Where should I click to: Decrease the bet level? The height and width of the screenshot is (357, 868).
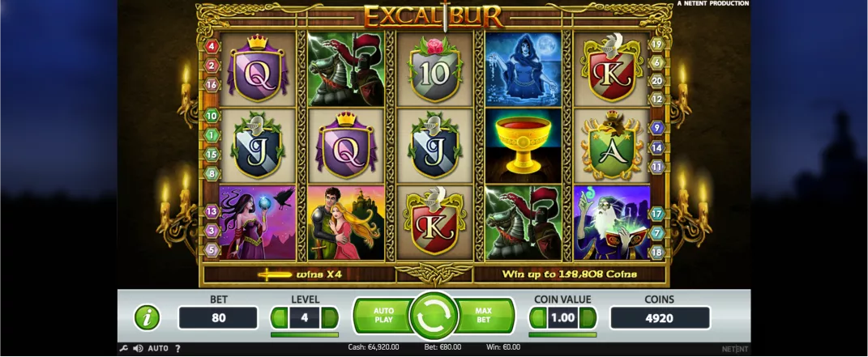pyautogui.click(x=279, y=318)
